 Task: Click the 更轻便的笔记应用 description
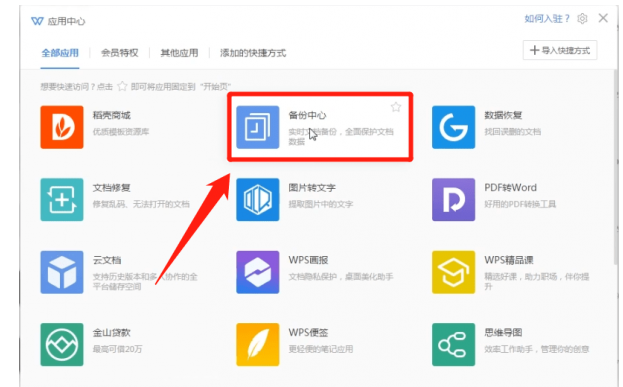(x=321, y=349)
